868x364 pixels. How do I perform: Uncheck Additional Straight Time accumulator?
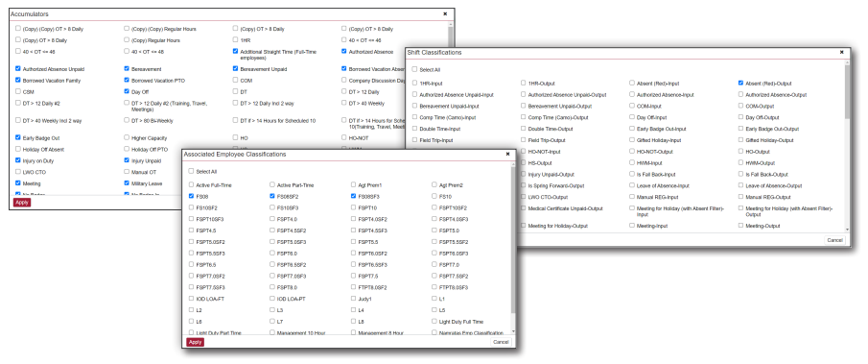[x=235, y=52]
